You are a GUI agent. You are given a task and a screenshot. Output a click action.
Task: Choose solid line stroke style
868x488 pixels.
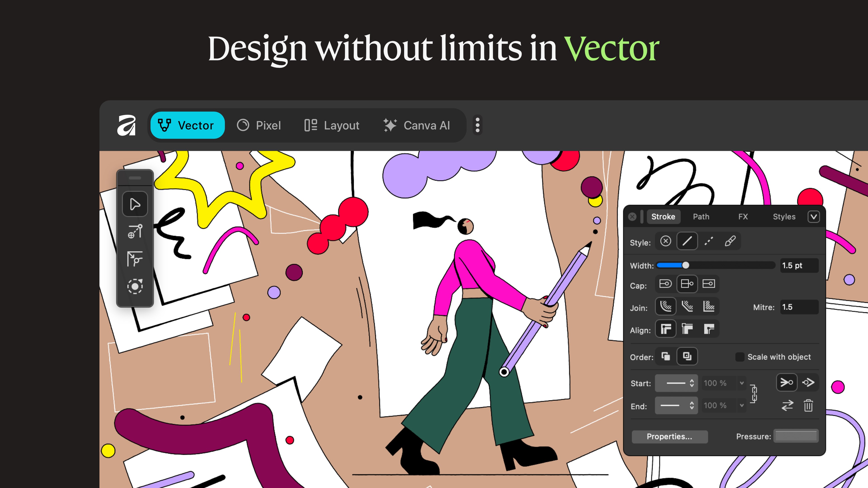coord(687,241)
